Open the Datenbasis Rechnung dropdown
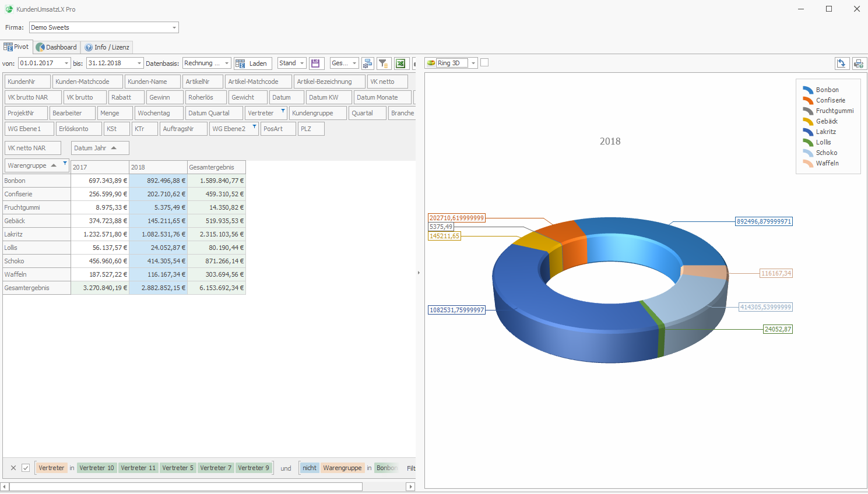 tap(227, 63)
